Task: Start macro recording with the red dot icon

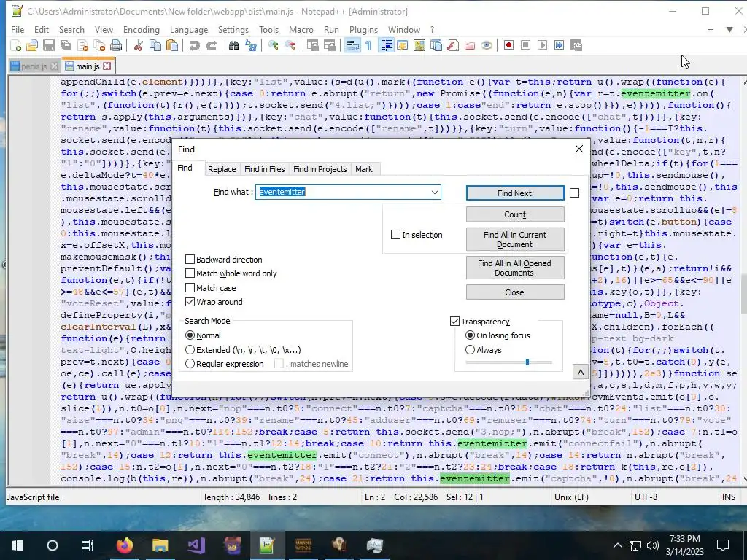Action: [508, 45]
